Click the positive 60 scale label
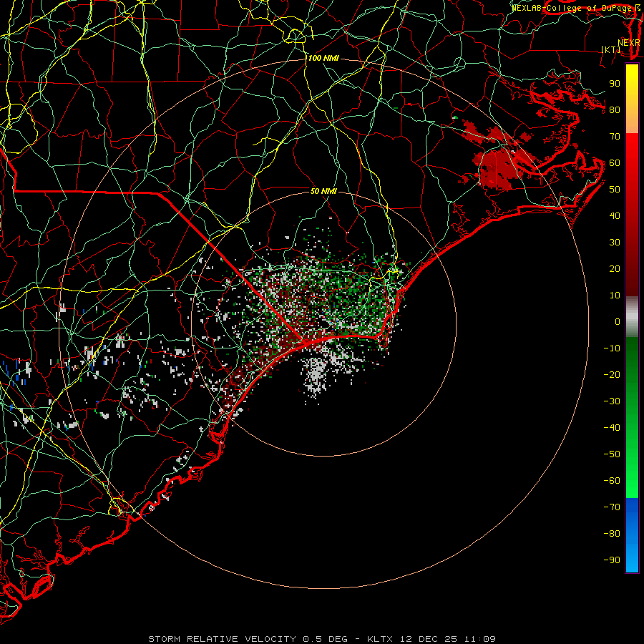The image size is (644, 644). (615, 162)
